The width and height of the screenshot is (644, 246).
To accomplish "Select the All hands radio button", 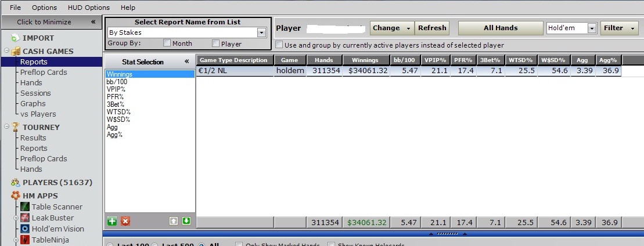I will point(202,245).
